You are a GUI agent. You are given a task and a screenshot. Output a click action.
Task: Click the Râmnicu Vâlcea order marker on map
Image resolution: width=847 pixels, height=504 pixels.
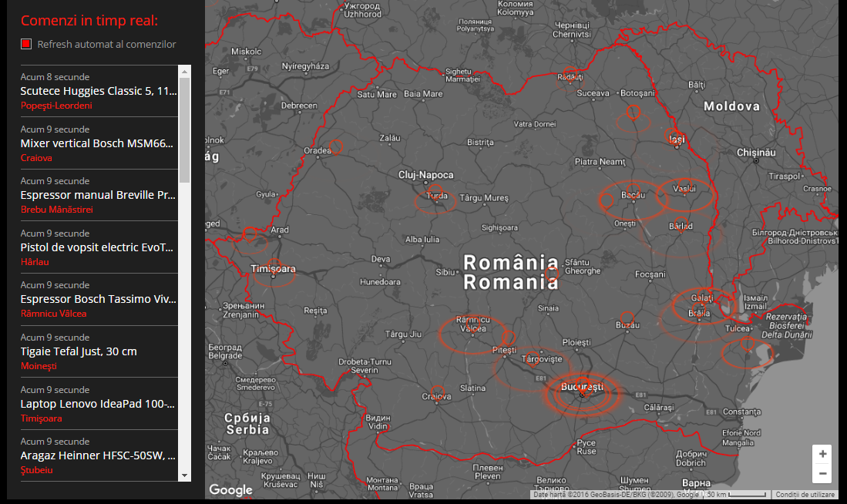click(x=472, y=324)
